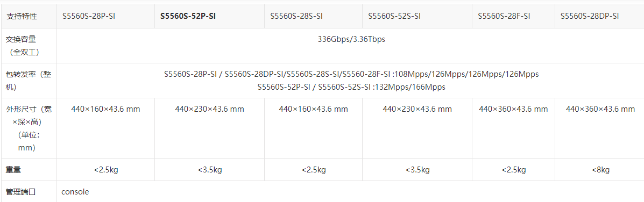The width and height of the screenshot is (644, 202).
Task: Click the 132Mpps/166Mpps forwarding rate line
Action: click(x=351, y=87)
